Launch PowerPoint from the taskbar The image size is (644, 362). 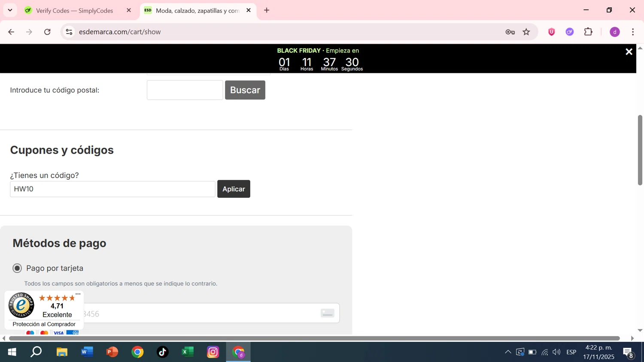112,352
